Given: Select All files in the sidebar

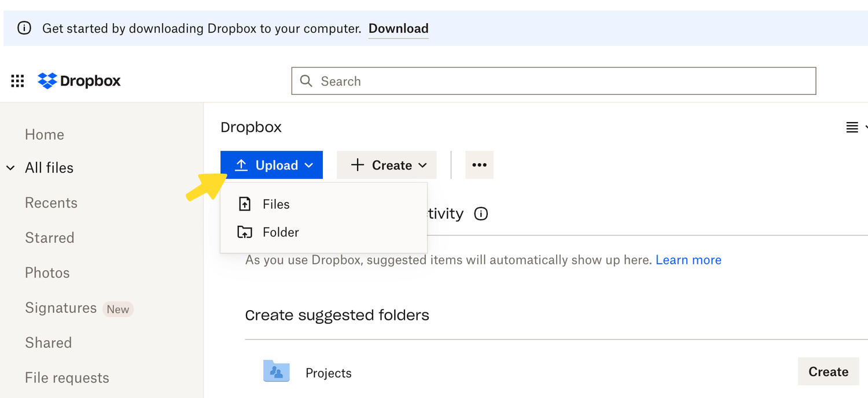Looking at the screenshot, I should coord(49,168).
